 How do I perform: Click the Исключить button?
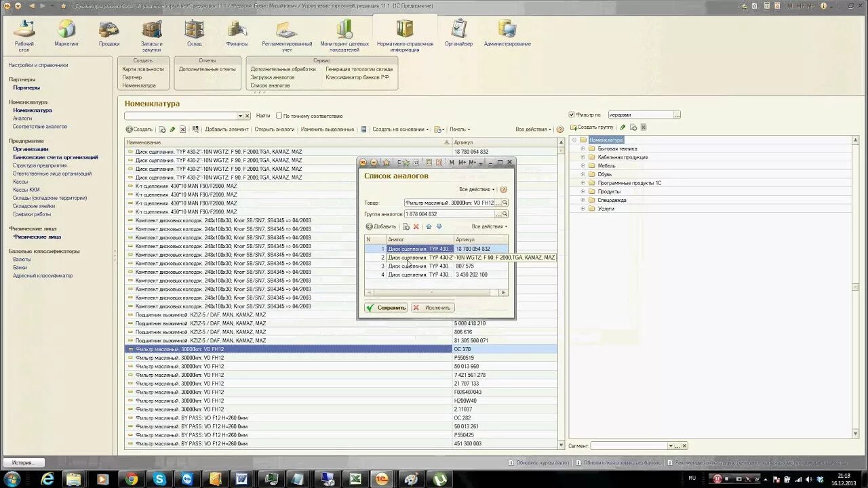(x=432, y=308)
